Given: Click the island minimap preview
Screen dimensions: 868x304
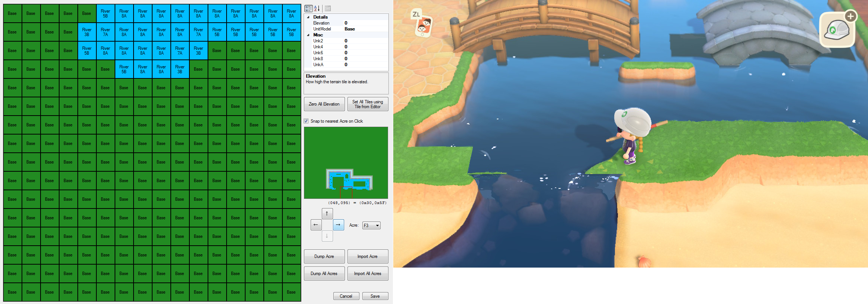Looking at the screenshot, I should [346, 163].
